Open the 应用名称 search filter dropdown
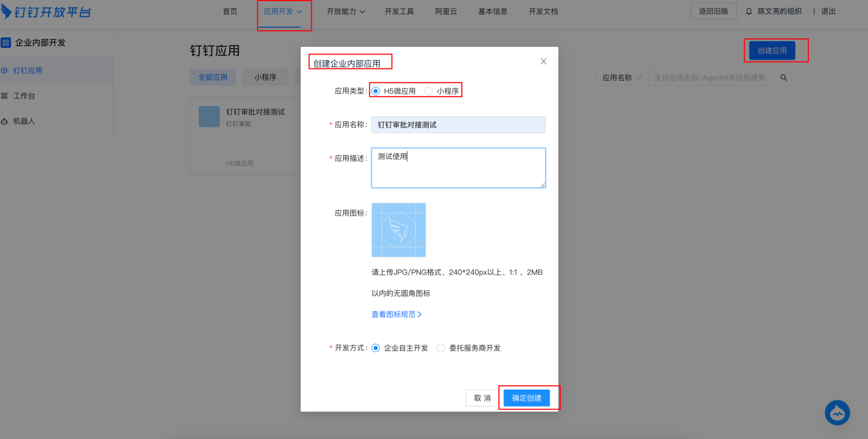Image resolution: width=868 pixels, height=439 pixels. coord(622,77)
